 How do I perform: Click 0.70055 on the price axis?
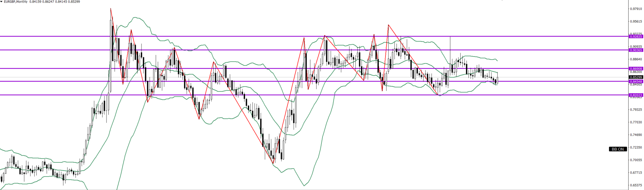(636, 160)
